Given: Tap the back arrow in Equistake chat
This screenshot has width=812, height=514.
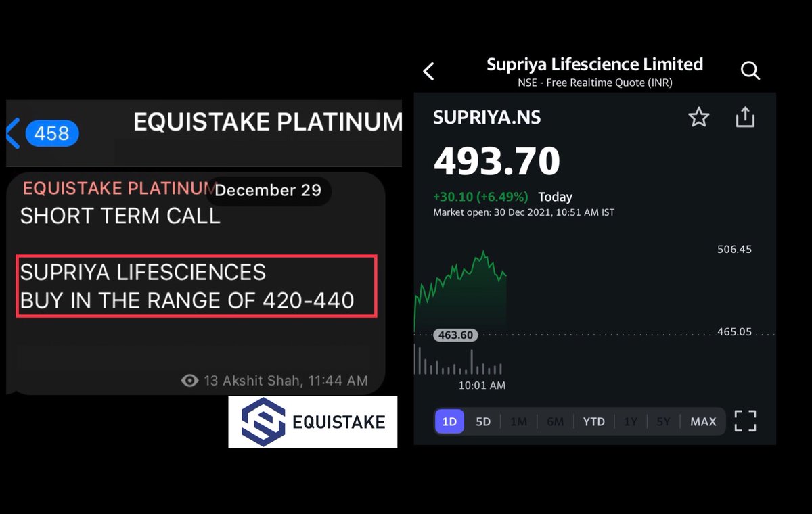Looking at the screenshot, I should (x=14, y=133).
